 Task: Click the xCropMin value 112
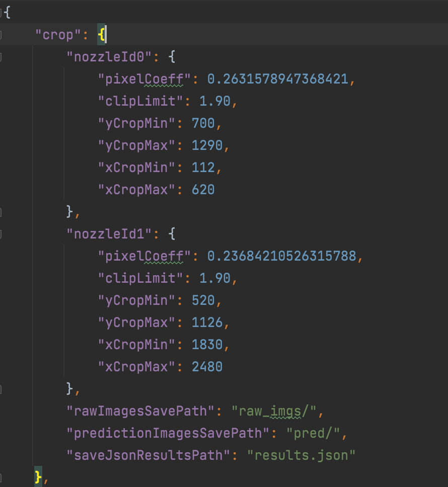click(x=203, y=168)
